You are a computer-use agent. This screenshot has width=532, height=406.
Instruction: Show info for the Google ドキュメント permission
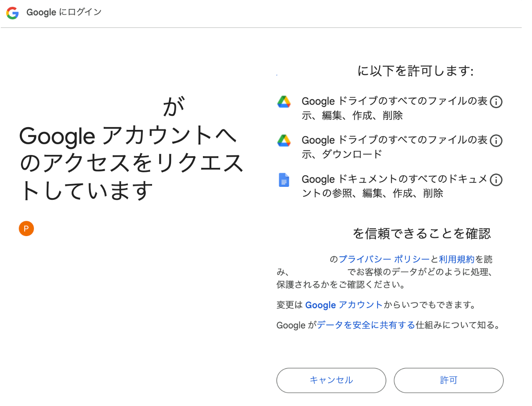click(496, 180)
